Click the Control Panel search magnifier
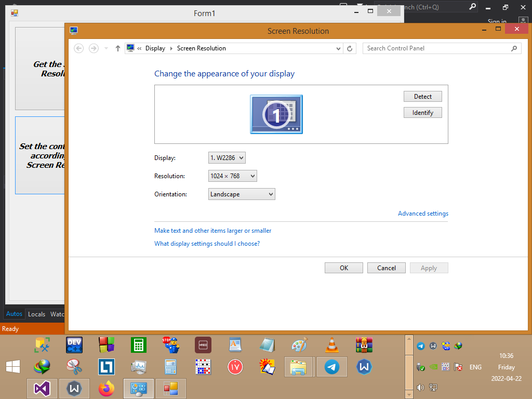 tap(514, 48)
